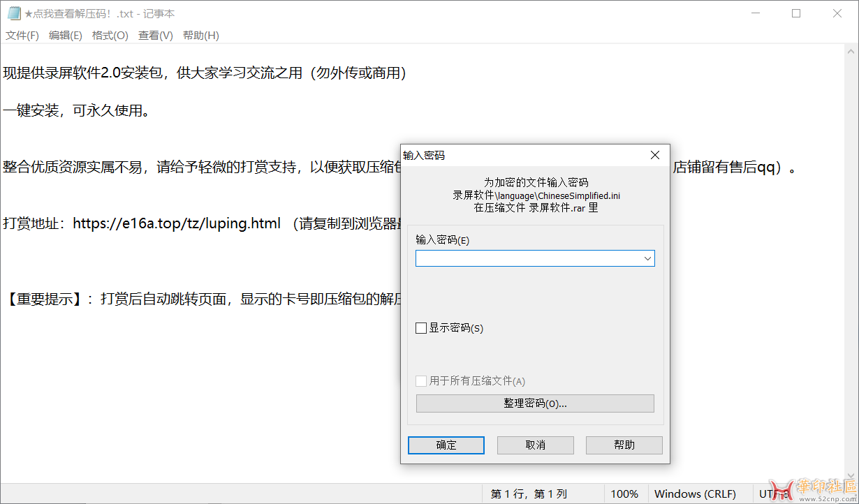This screenshot has height=504, width=859.
Task: Click the scrollbar up arrow in Notepad
Action: tap(852, 51)
